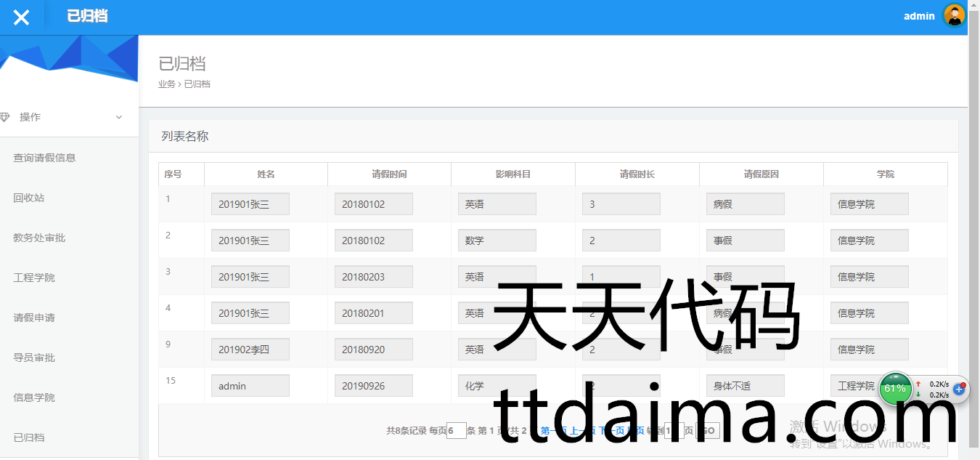
Task: Click the per-page records input showing 6
Action: coord(456,431)
